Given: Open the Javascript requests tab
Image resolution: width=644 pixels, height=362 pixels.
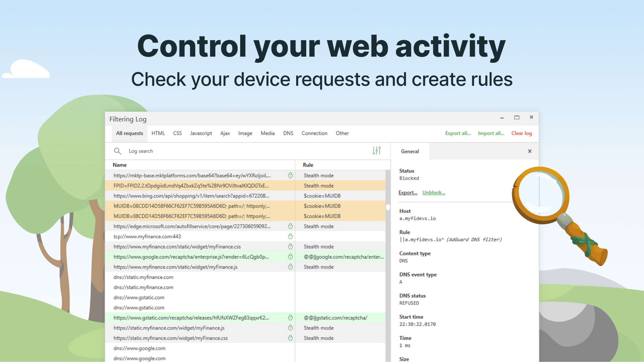Looking at the screenshot, I should click(201, 133).
